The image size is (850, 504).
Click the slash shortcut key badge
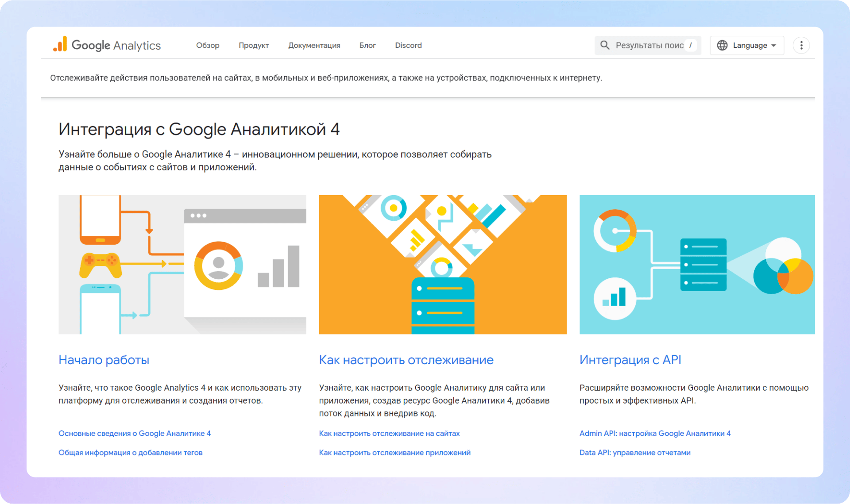(x=691, y=45)
